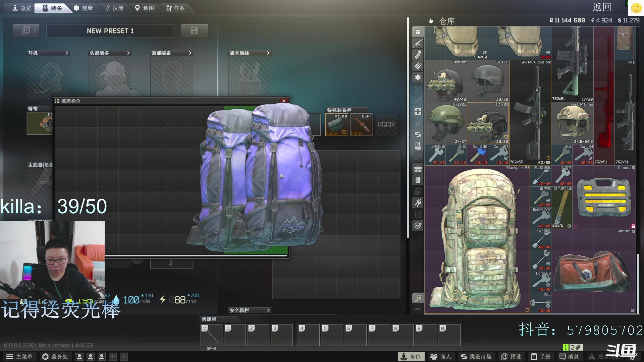Toggle the asterisk filter in stash sidebar
This screenshot has width=644, height=362.
[x=418, y=77]
